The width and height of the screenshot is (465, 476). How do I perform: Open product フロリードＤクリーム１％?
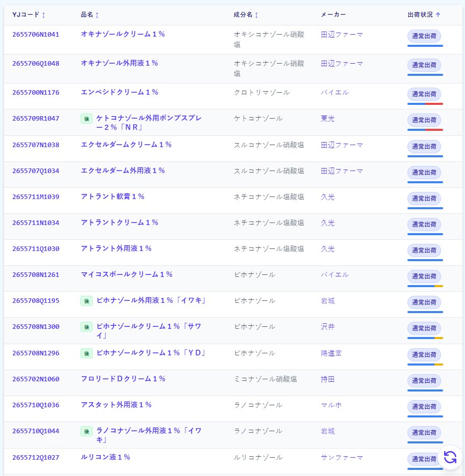pyautogui.click(x=123, y=379)
